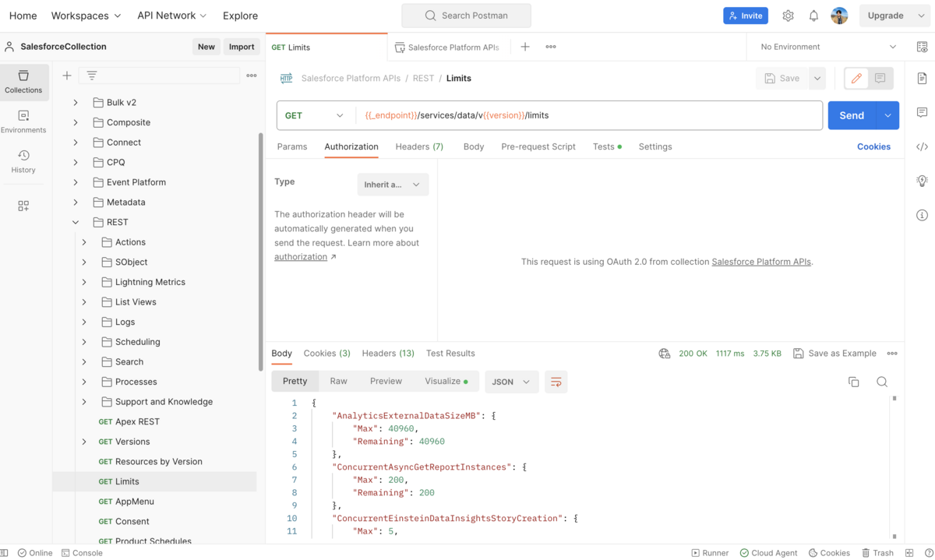Switch to the Tests tab
Screen dimensions: 935x560
pyautogui.click(x=607, y=146)
